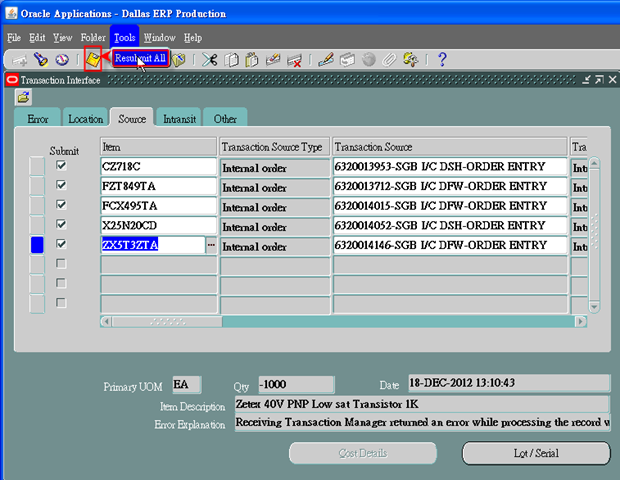Image resolution: width=620 pixels, height=480 pixels.
Task: Click Transaction Source 6320014146-SGB I/C DFW-ORDER ENTRY
Action: click(x=450, y=245)
